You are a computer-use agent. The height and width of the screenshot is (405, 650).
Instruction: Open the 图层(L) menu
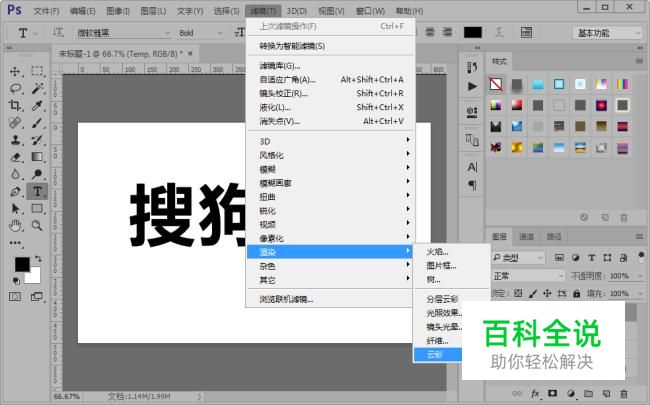153,11
